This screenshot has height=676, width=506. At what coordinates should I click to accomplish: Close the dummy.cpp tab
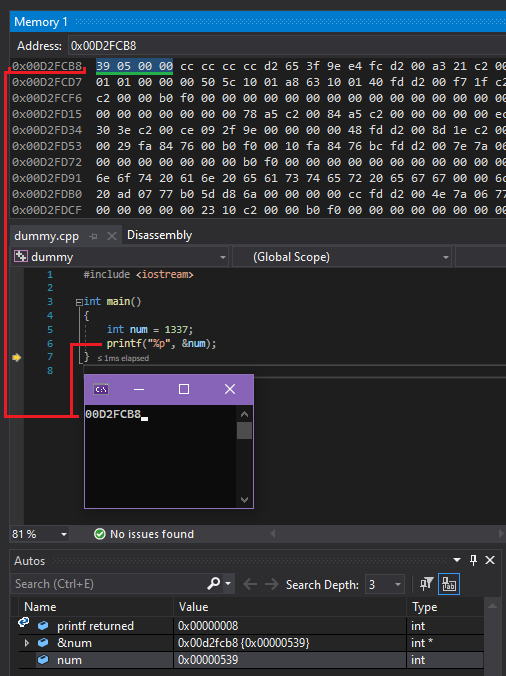(112, 236)
